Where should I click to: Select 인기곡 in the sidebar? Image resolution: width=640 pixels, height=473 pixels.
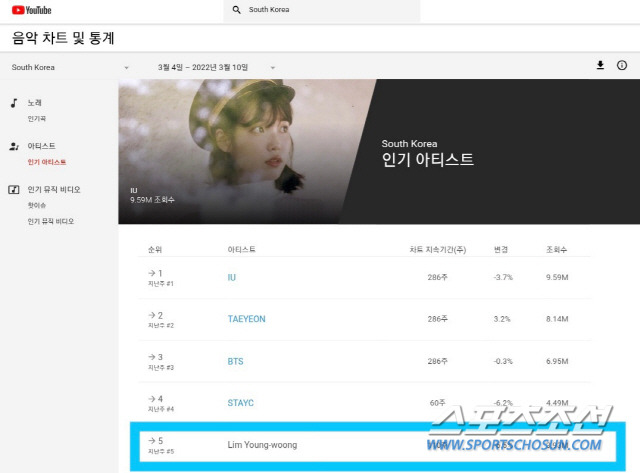coord(37,119)
